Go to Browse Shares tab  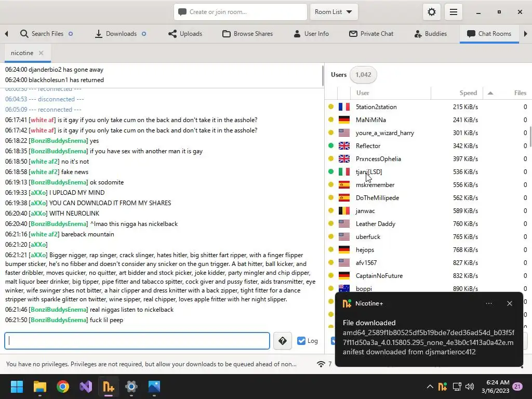click(x=248, y=34)
